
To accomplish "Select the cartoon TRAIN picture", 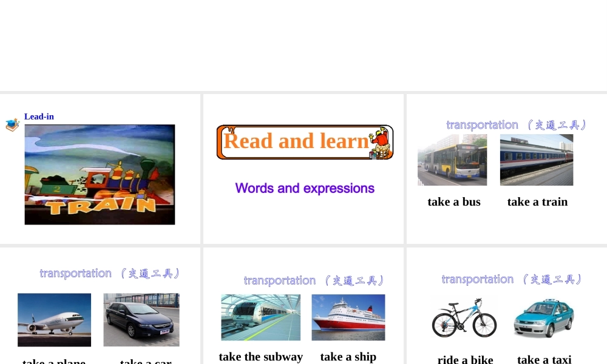I will click(x=100, y=175).
